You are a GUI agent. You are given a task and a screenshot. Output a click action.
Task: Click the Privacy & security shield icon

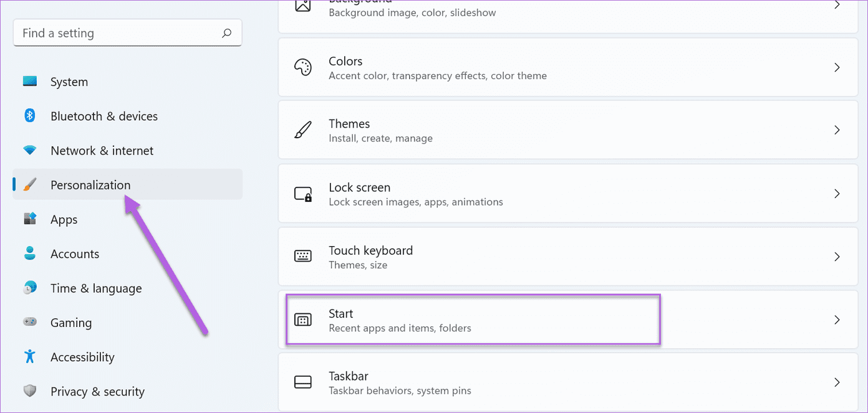[x=30, y=391]
